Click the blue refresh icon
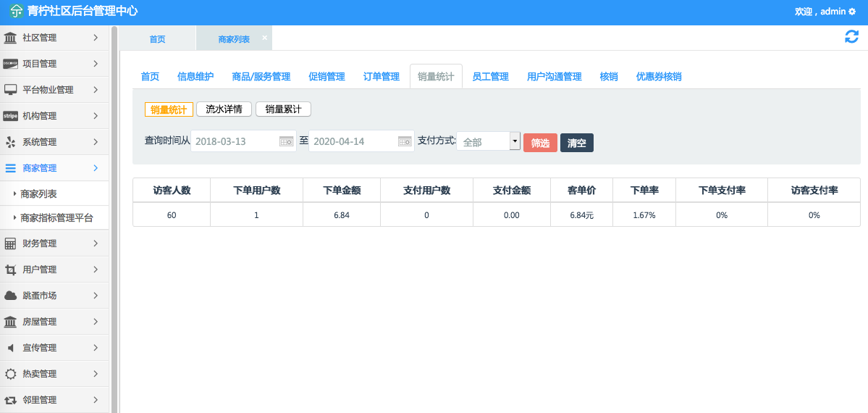 pos(851,37)
